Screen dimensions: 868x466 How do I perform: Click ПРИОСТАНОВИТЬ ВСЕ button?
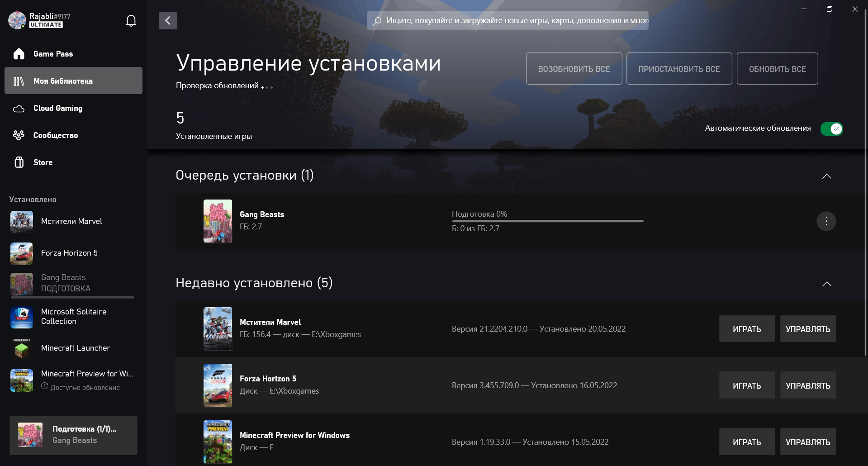tap(679, 69)
